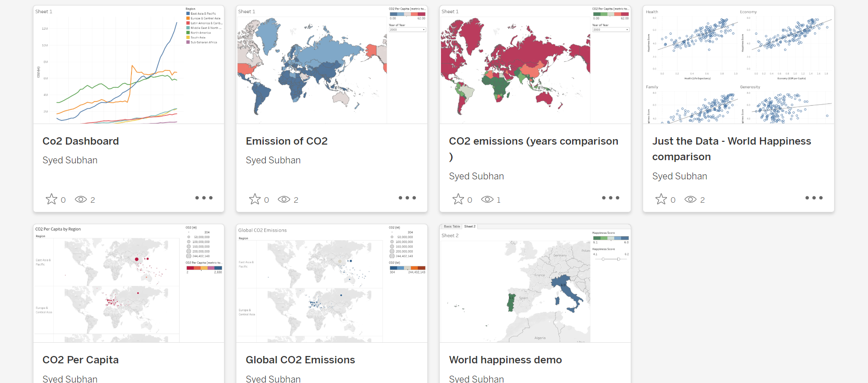Click the star icon on Emission of CO2
Viewport: 868px width, 383px height.
[x=255, y=199]
